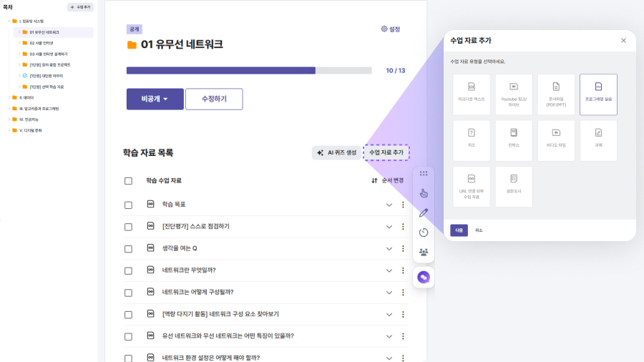This screenshot has height=362, width=644.
Task: Open the 비공개 visibility dropdown
Action: coord(155,99)
